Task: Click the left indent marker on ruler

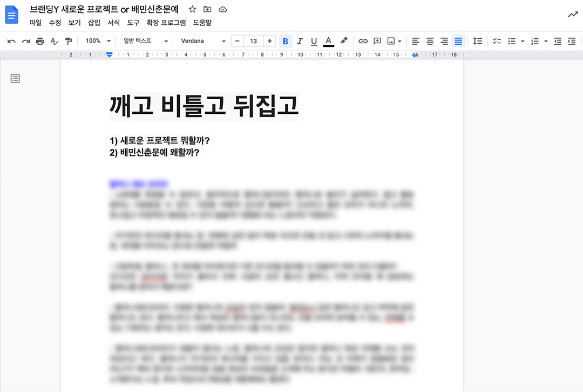Action: (109, 54)
